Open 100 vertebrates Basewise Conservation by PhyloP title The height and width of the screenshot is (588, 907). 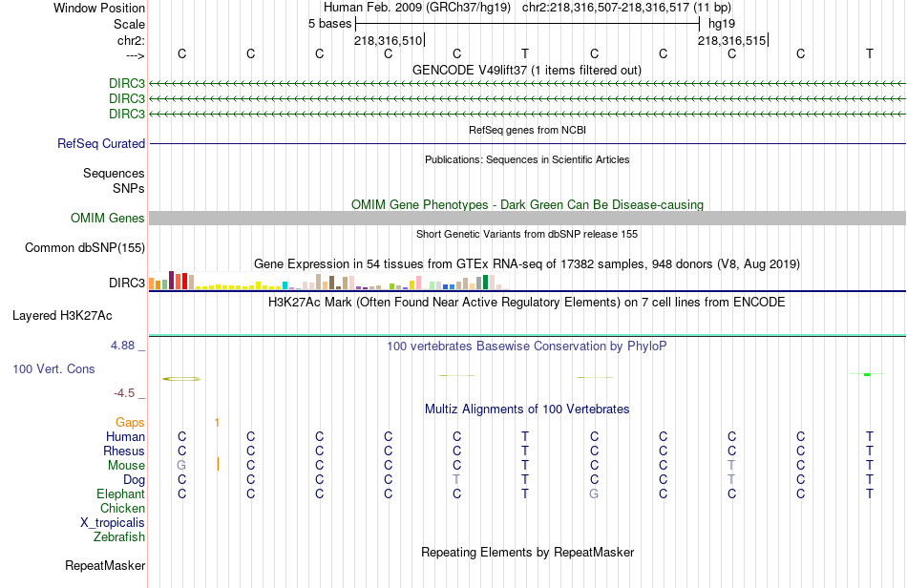(x=527, y=346)
